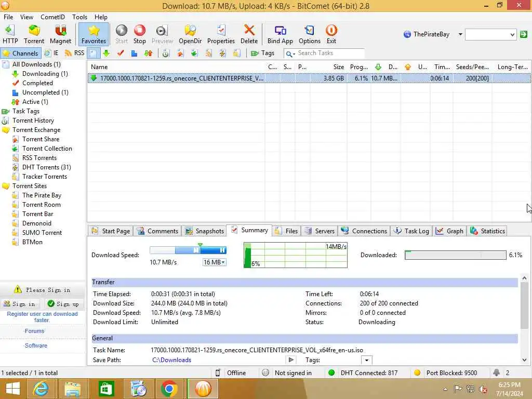
Task: Stop the selected download task
Action: tap(139, 34)
